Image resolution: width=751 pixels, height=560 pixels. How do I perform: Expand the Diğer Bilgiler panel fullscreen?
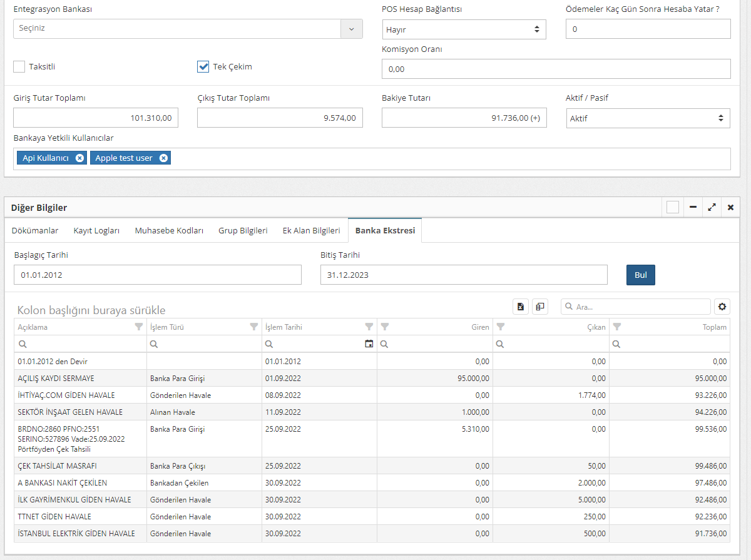tap(712, 208)
